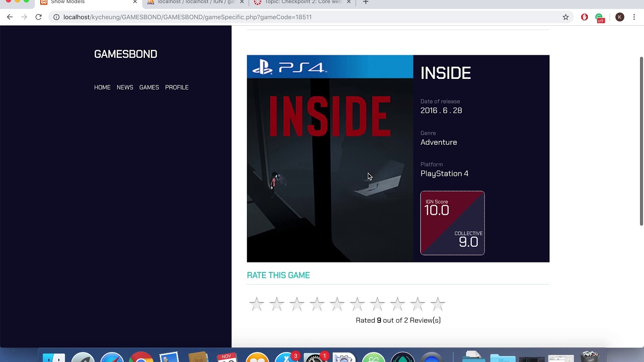Click the Rated 9 out of 2 Review(s) text

point(398,320)
